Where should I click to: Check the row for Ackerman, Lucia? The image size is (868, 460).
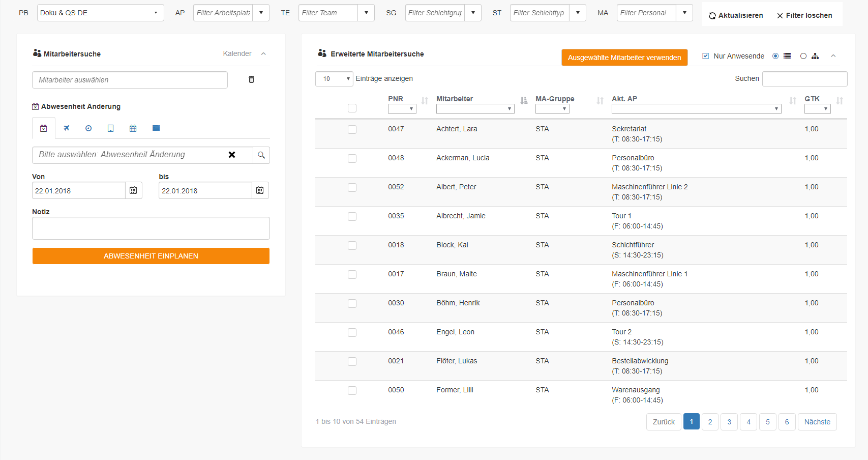click(352, 158)
